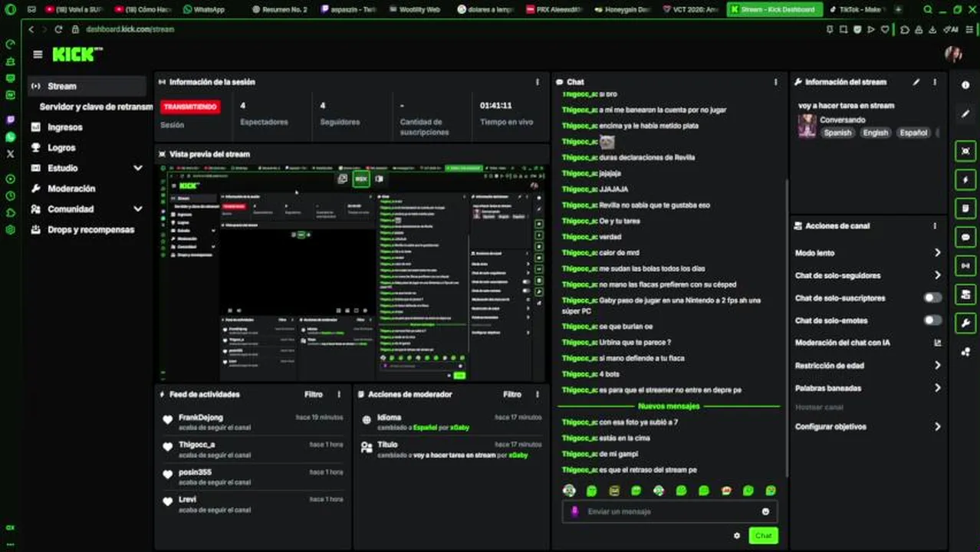
Task: Click the pencil icon in right rail
Action: coord(965,114)
